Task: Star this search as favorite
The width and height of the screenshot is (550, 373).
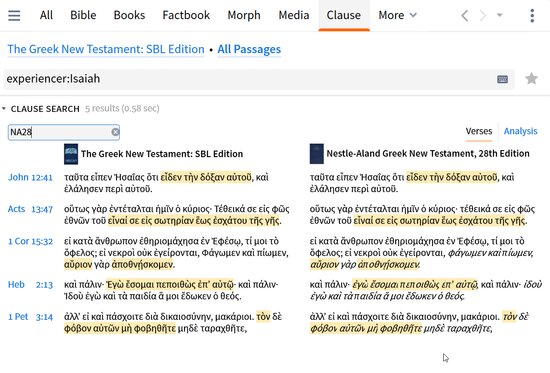Action: (x=531, y=79)
